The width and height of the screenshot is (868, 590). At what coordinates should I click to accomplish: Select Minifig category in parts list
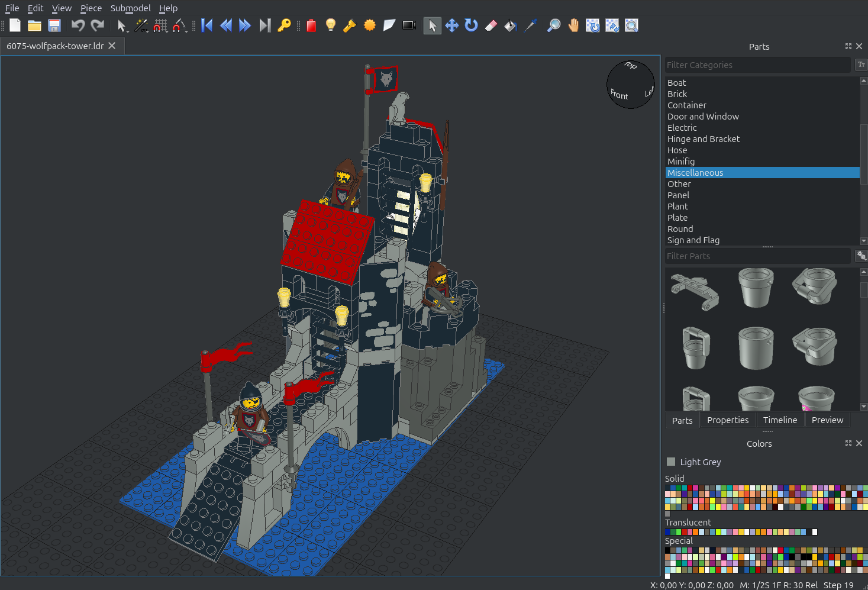[681, 162]
